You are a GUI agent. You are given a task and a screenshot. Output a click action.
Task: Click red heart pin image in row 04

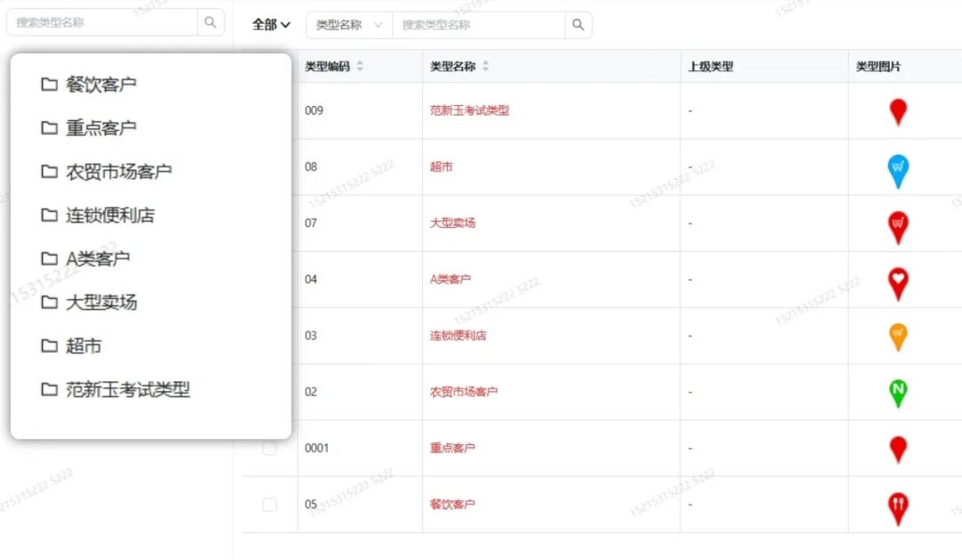pos(898,284)
